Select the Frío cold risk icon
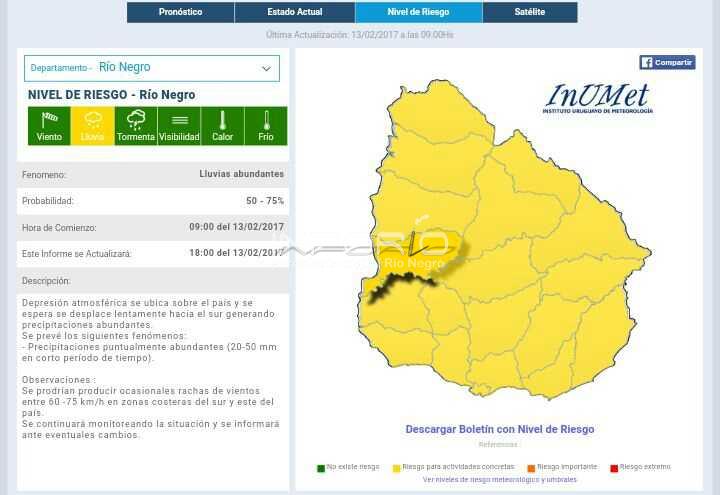720x495 pixels. coord(266,126)
